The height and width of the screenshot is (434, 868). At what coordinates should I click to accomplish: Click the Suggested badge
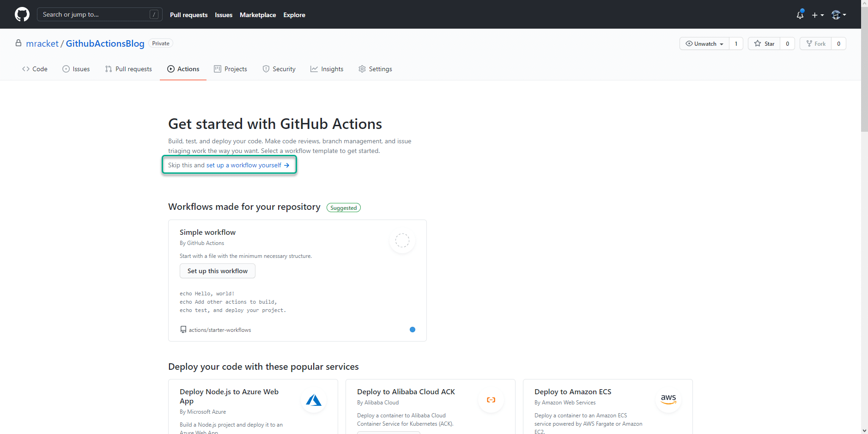click(344, 208)
